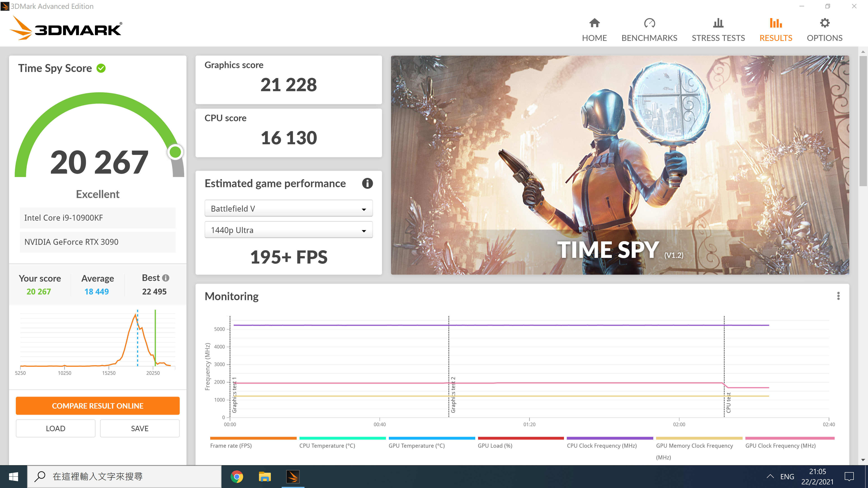Toggle GPU Temperature legend
This screenshot has height=488, width=868.
(x=432, y=443)
